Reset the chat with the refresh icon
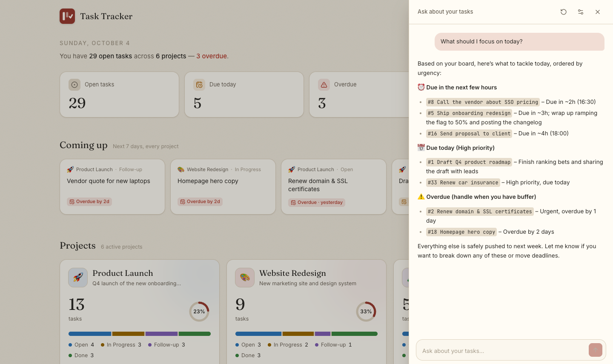This screenshot has height=364, width=613. click(564, 12)
